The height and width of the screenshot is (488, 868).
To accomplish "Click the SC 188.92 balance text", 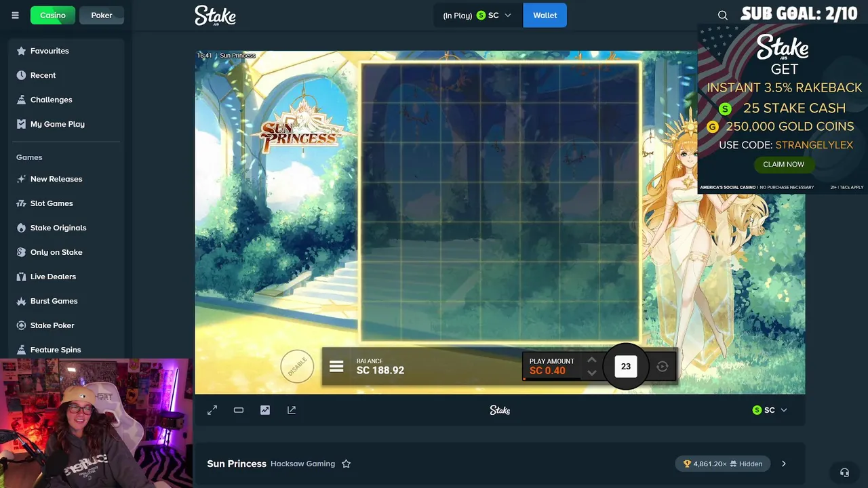I will tap(380, 370).
